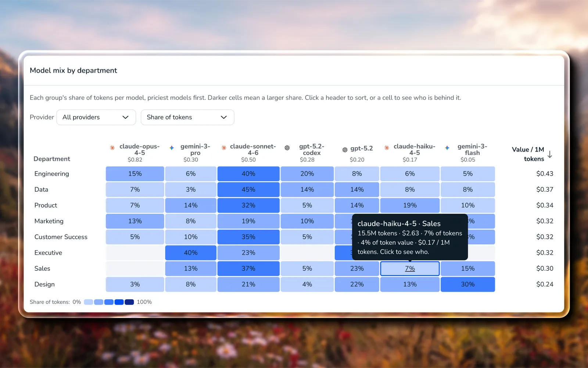Screen dimensions: 588x368
Task: Select the Data department row label
Action: coord(41,190)
